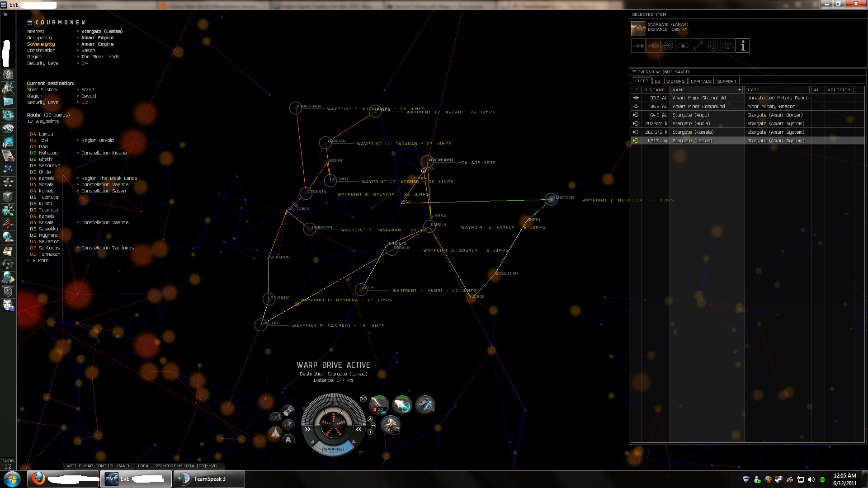Viewport: 868px width, 488px height.
Task: Click the Approach arrow icon in Selected Item
Action: click(x=638, y=46)
